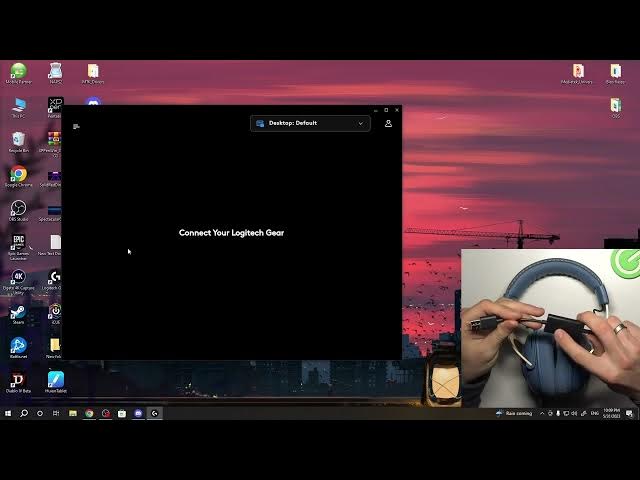This screenshot has height=480, width=640.
Task: Open the Battle.net desktop shortcut
Action: (18, 348)
